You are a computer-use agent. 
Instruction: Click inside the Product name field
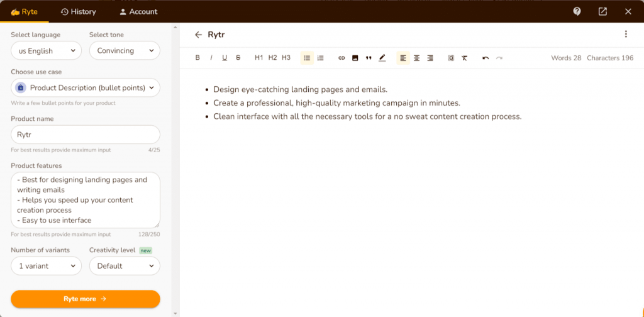pos(86,135)
